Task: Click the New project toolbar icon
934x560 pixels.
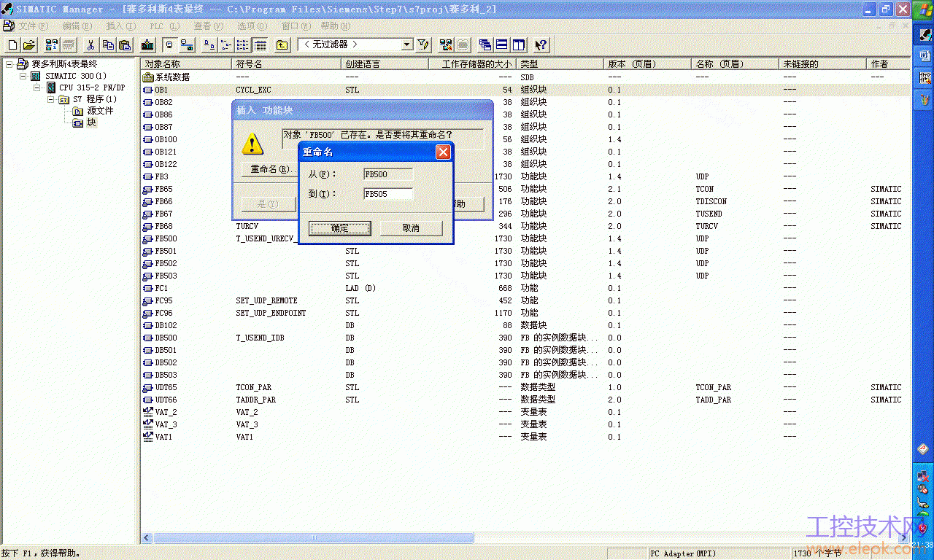Action: tap(12, 45)
